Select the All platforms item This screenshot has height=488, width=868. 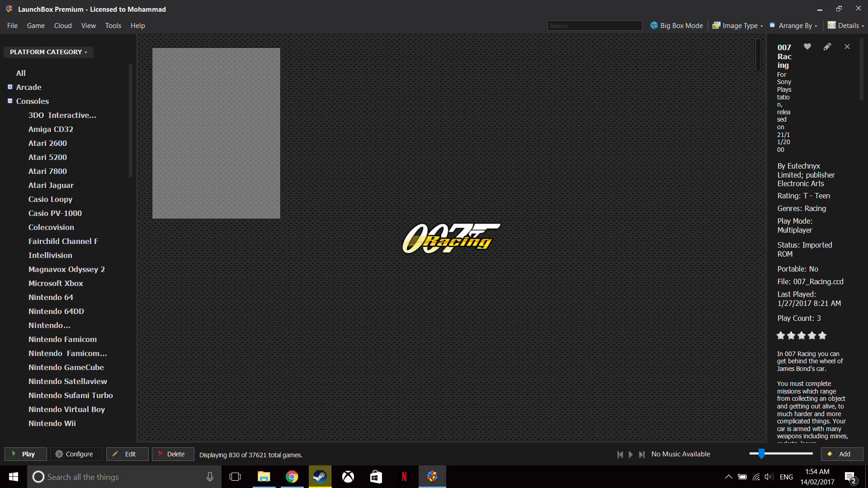[21, 73]
